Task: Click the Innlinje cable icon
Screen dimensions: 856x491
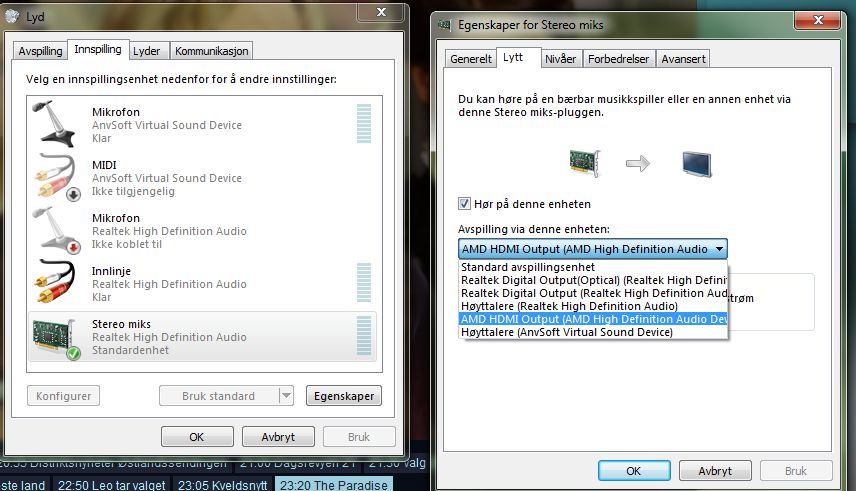Action: pyautogui.click(x=55, y=281)
